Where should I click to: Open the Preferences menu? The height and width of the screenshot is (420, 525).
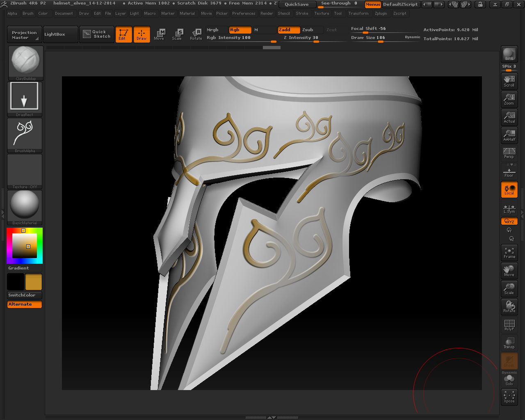click(244, 14)
